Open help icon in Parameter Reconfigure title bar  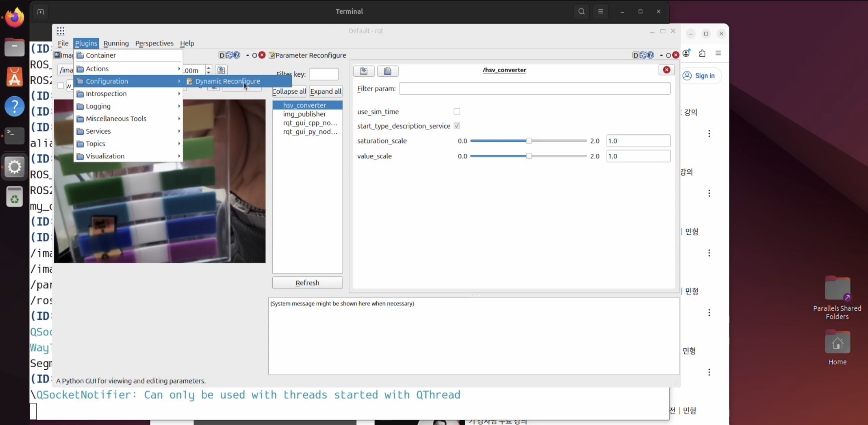tap(651, 55)
